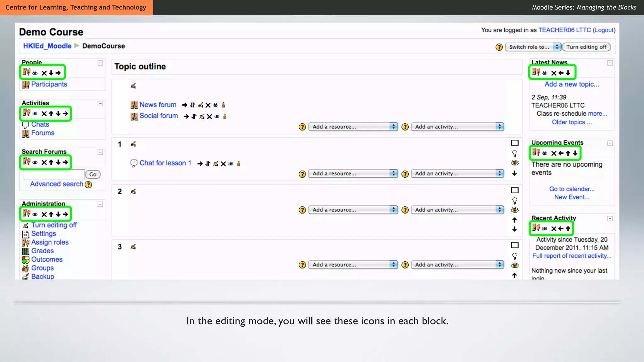Show only topic 2 using square icon
The height and width of the screenshot is (362, 644).
click(514, 190)
